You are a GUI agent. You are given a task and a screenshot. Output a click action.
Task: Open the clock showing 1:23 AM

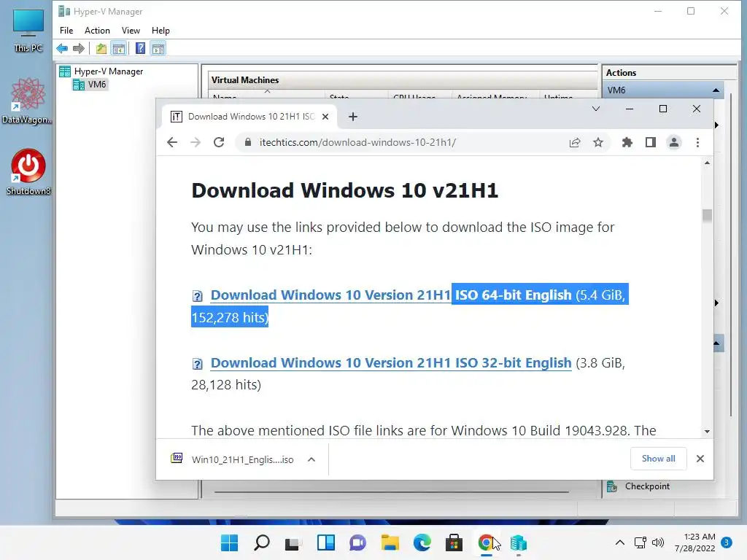pos(694,542)
